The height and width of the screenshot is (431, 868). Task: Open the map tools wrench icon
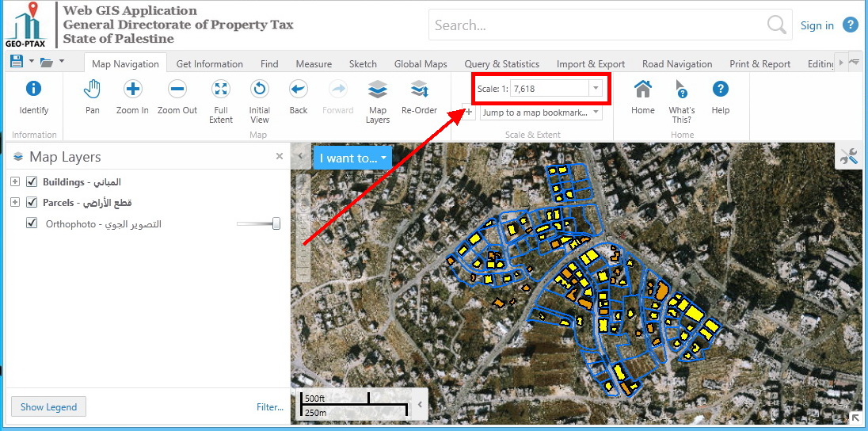[849, 157]
